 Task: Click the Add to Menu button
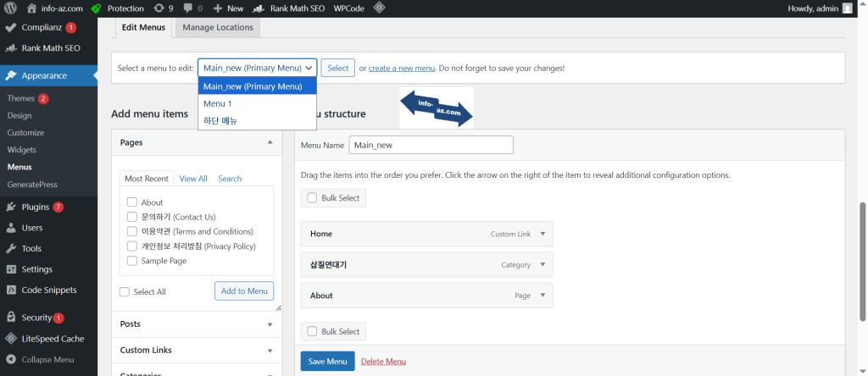[244, 290]
